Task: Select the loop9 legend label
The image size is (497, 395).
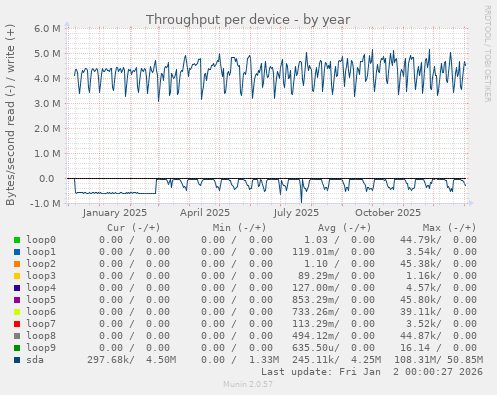Action: pyautogui.click(x=41, y=348)
